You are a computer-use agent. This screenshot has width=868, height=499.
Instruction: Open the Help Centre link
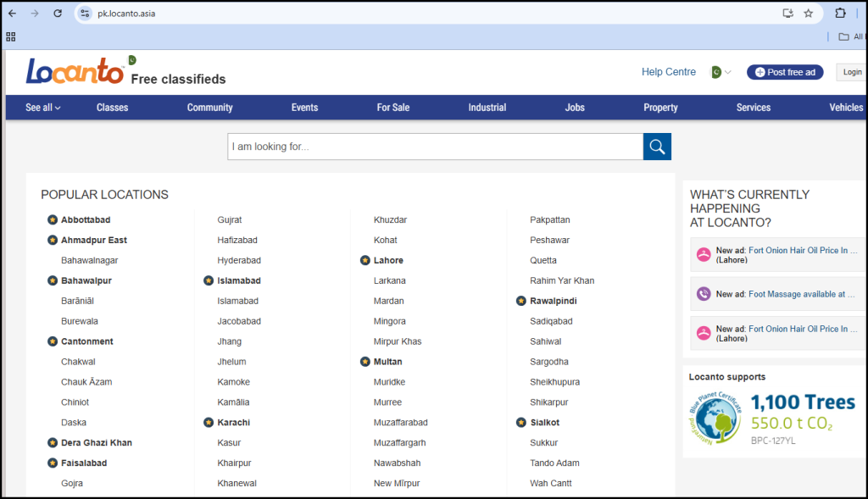click(x=669, y=72)
